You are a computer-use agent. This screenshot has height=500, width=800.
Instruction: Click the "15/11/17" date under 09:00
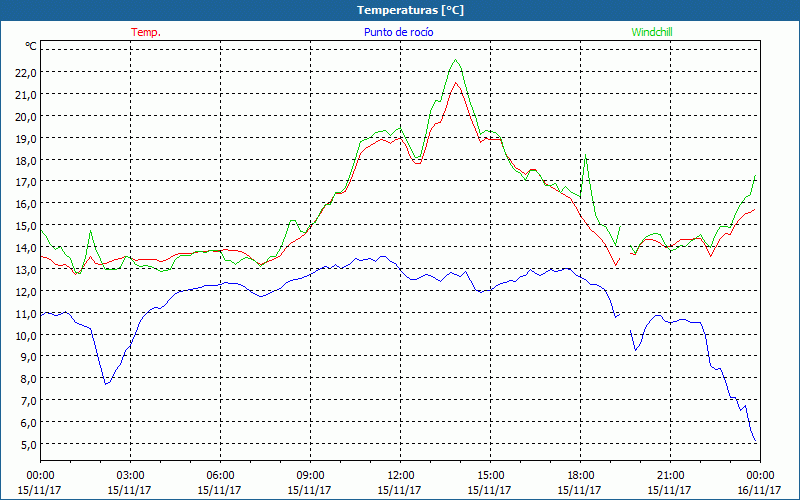309,490
